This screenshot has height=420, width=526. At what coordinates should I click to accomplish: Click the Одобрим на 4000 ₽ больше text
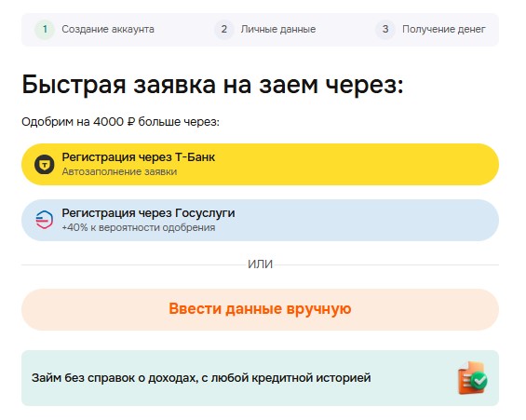click(x=120, y=121)
